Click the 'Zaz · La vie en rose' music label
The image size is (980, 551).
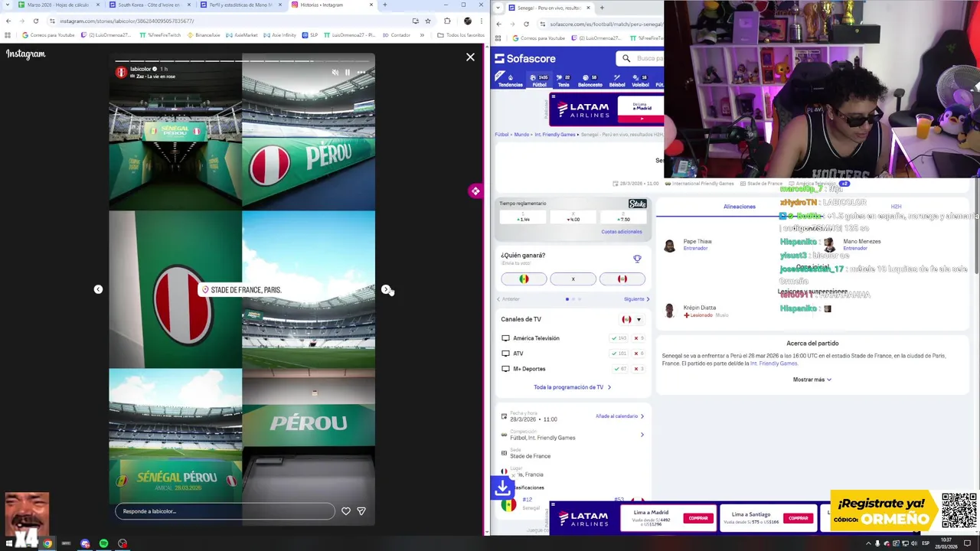pos(155,77)
